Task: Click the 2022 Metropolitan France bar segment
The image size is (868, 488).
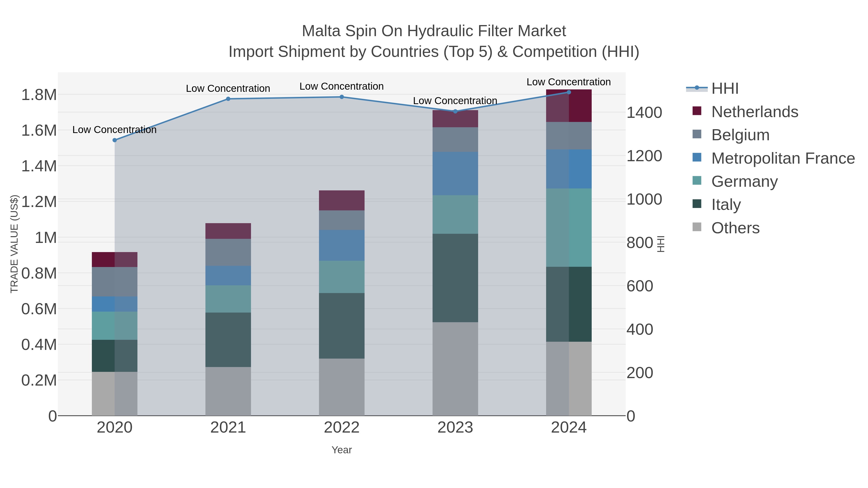Action: click(x=342, y=246)
